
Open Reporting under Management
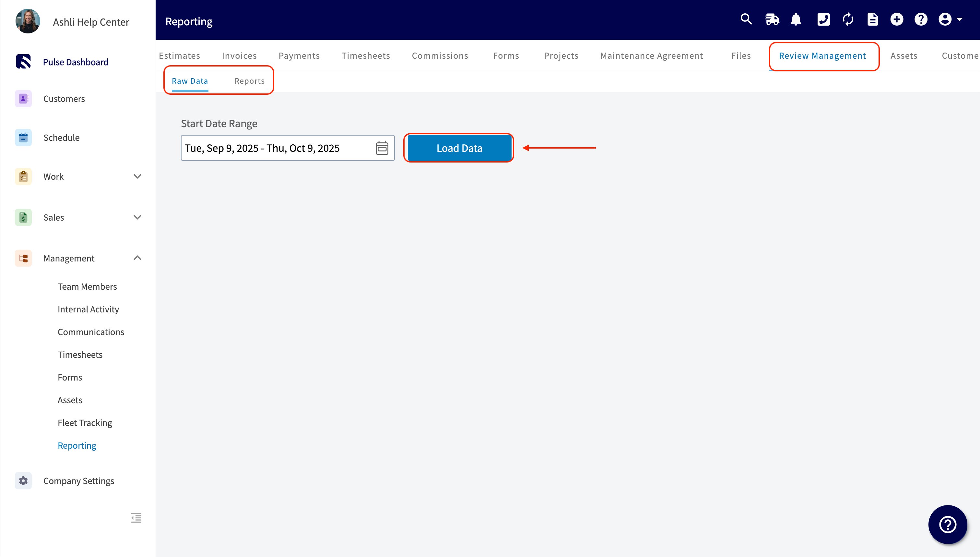(77, 446)
